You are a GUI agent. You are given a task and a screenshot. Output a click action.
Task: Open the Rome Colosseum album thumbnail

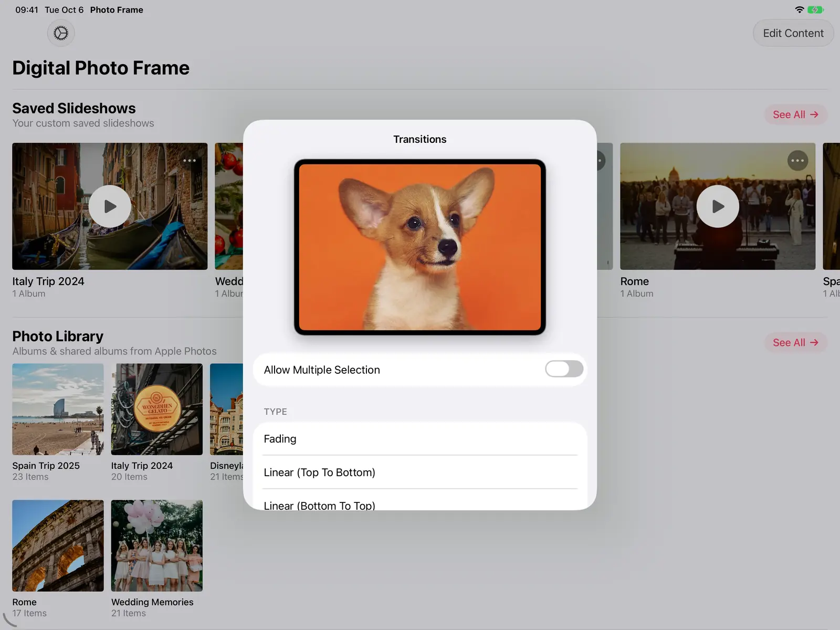coord(58,545)
